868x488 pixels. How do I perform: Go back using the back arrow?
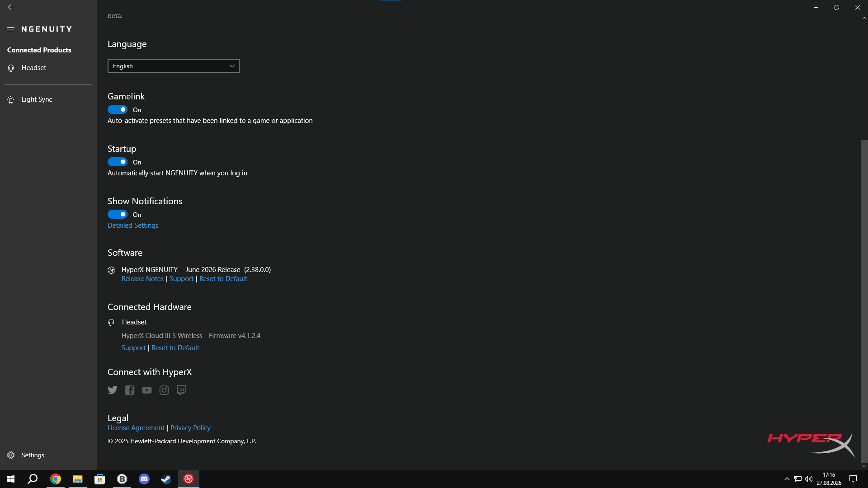point(11,7)
